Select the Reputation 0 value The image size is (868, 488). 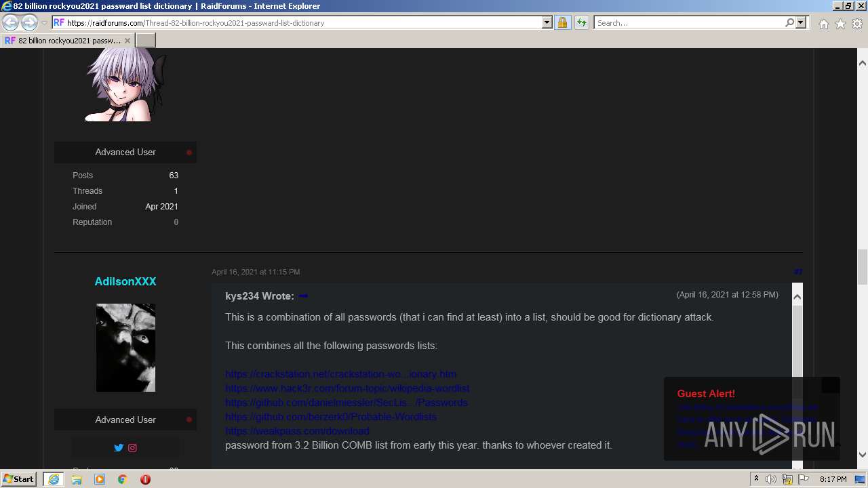tap(176, 222)
